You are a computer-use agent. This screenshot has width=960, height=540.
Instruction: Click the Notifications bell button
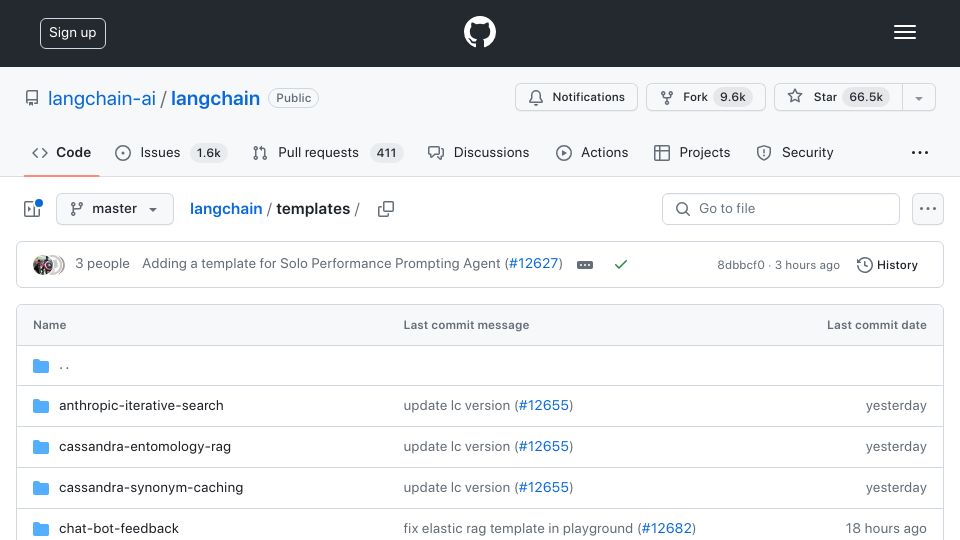pyautogui.click(x=576, y=97)
